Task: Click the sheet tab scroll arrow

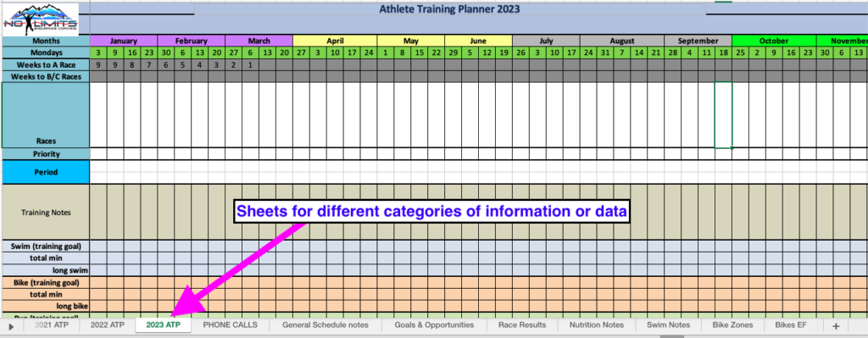Action: (12, 326)
